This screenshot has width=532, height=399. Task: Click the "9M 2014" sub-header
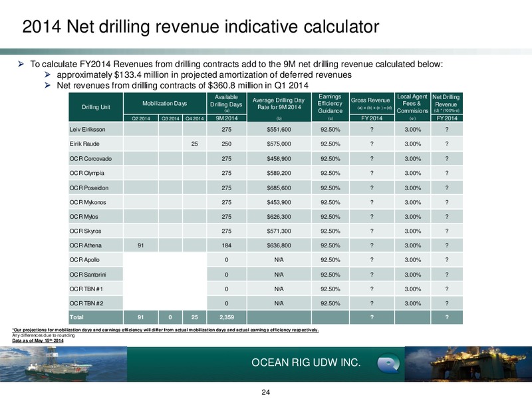click(x=226, y=118)
